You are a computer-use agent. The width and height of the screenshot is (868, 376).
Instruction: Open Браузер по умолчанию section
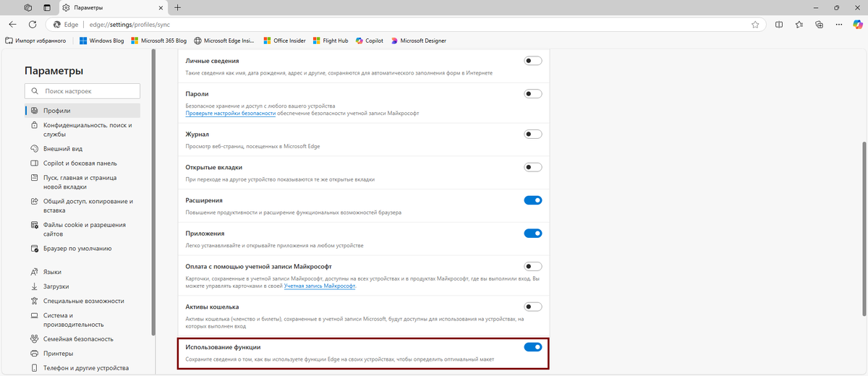(x=82, y=249)
